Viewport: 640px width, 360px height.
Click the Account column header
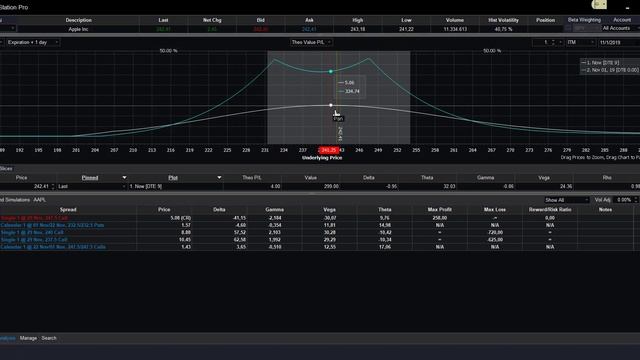pyautogui.click(x=622, y=20)
